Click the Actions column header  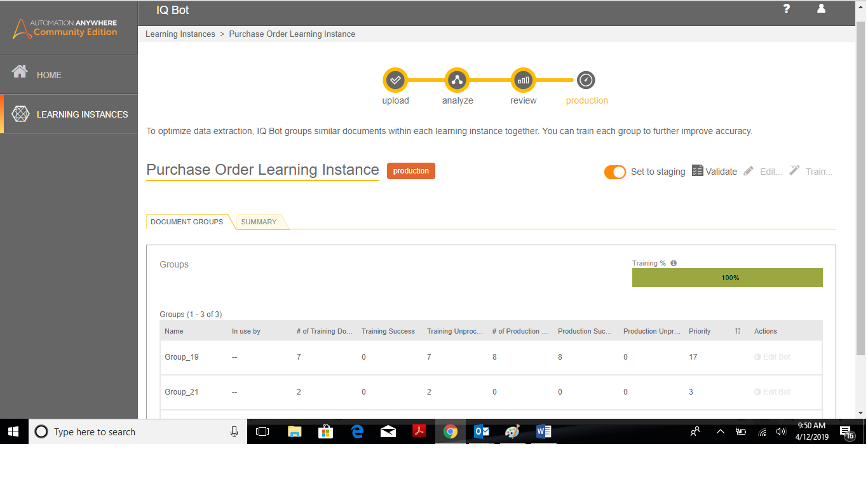(766, 331)
